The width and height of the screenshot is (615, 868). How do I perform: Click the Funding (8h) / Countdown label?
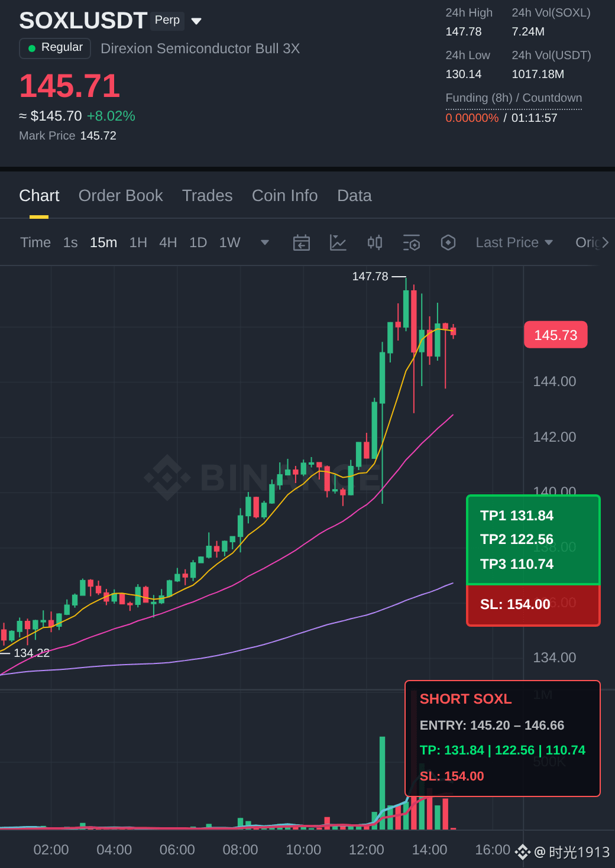pos(514,98)
